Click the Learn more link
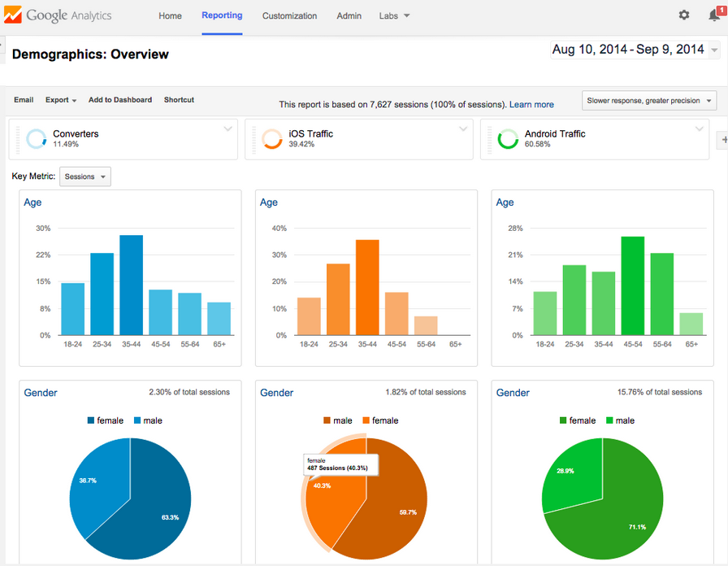This screenshot has width=728, height=566. tap(531, 104)
